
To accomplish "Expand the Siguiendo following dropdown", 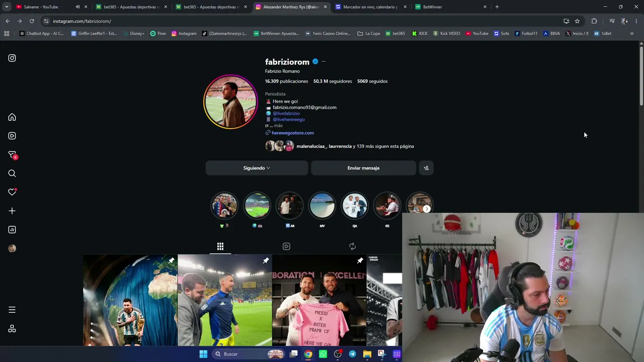I will click(257, 168).
